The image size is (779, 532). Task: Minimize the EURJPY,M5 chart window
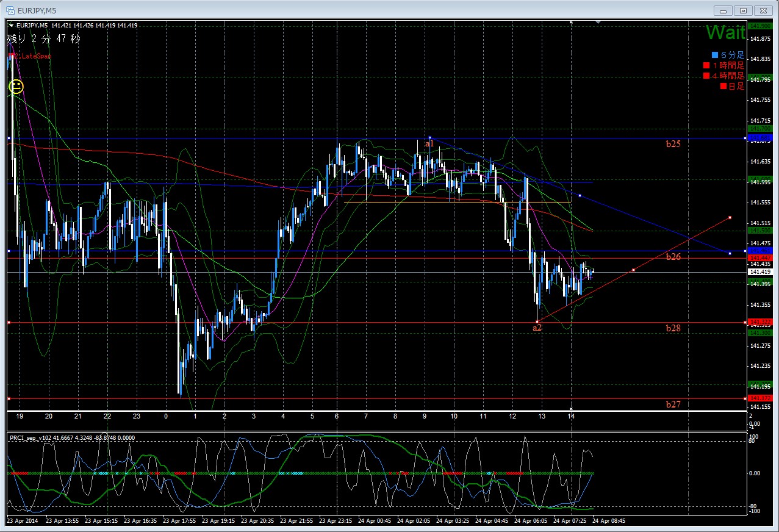point(722,10)
